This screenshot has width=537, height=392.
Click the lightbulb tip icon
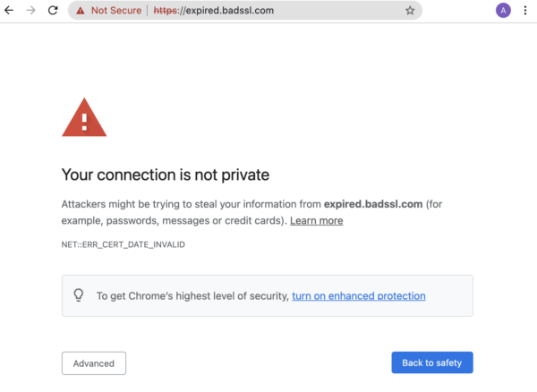(79, 295)
